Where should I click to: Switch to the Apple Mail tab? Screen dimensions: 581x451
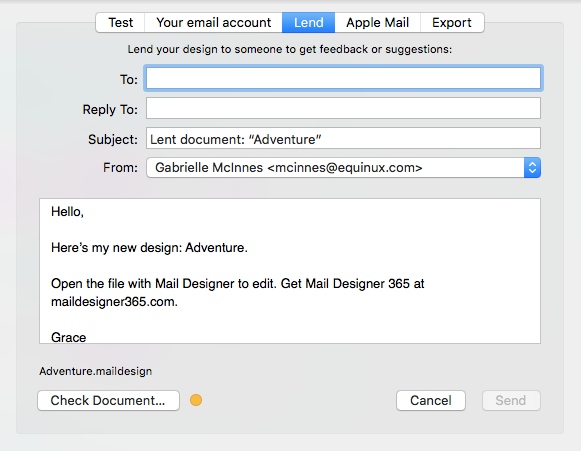[378, 23]
